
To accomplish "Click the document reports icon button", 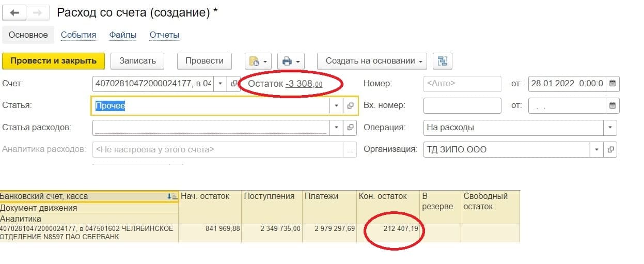I will (x=258, y=61).
